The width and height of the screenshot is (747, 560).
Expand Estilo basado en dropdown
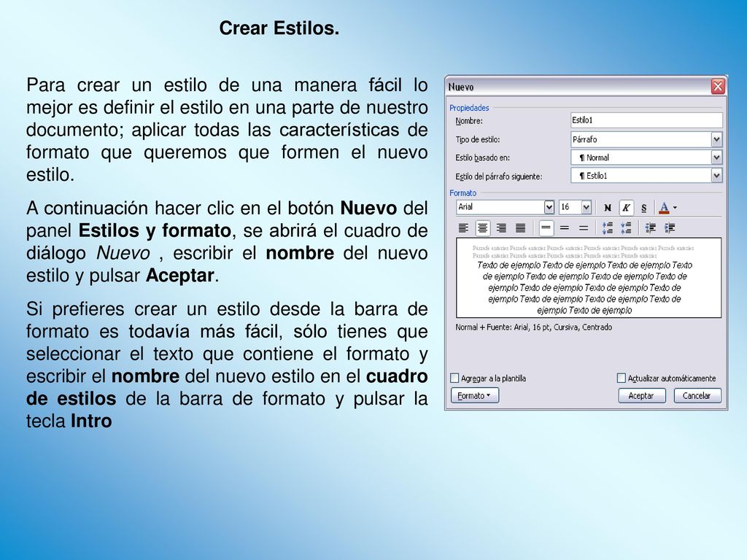click(x=716, y=157)
